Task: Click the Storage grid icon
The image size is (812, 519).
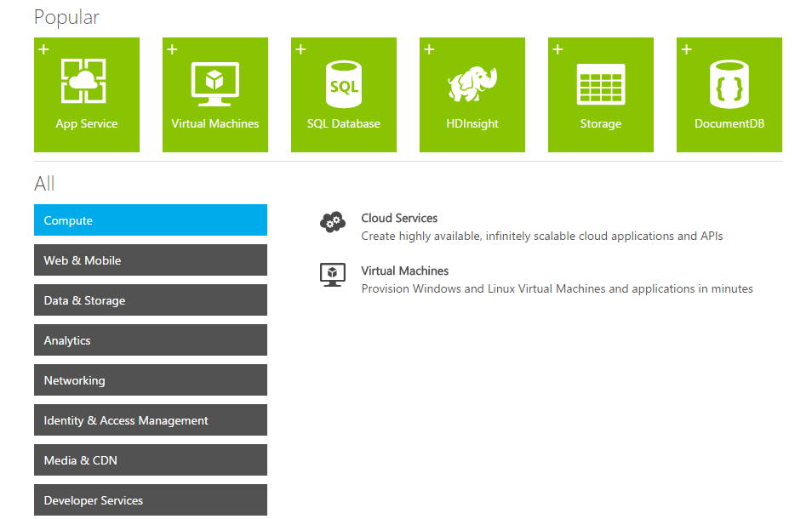Action: (x=600, y=81)
